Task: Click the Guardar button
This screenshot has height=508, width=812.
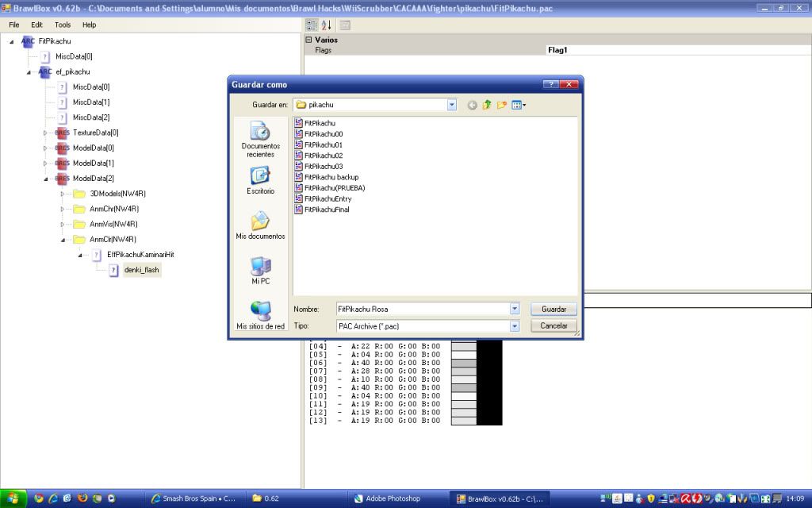Action: [x=553, y=309]
